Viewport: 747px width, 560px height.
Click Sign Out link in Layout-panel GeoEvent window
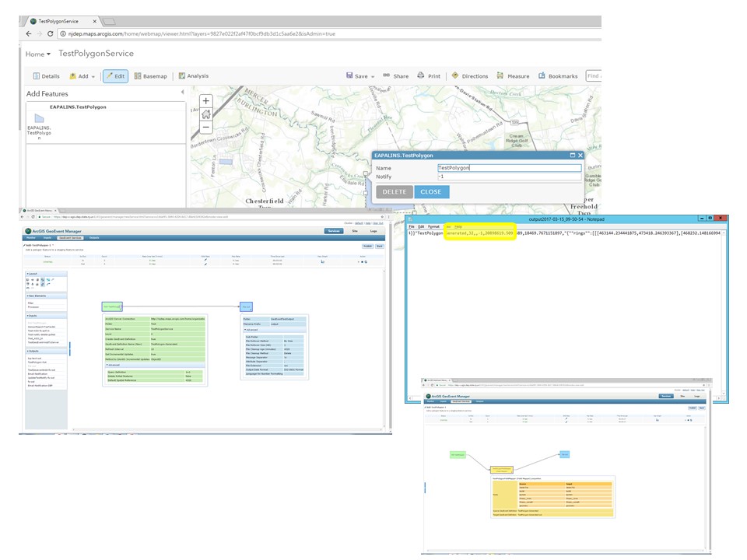point(378,223)
